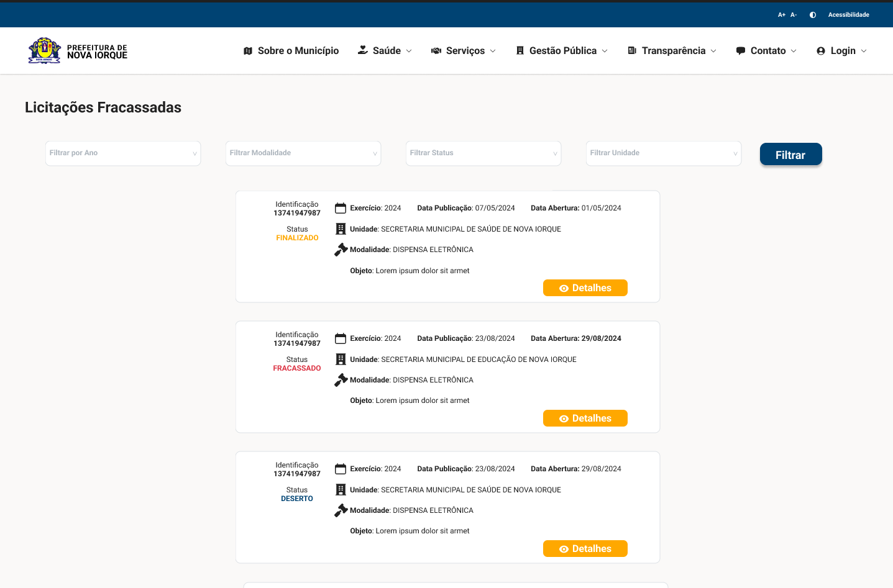Click the building icon beside Gestão Pública
Viewport: 893px width, 588px height.
coord(520,51)
